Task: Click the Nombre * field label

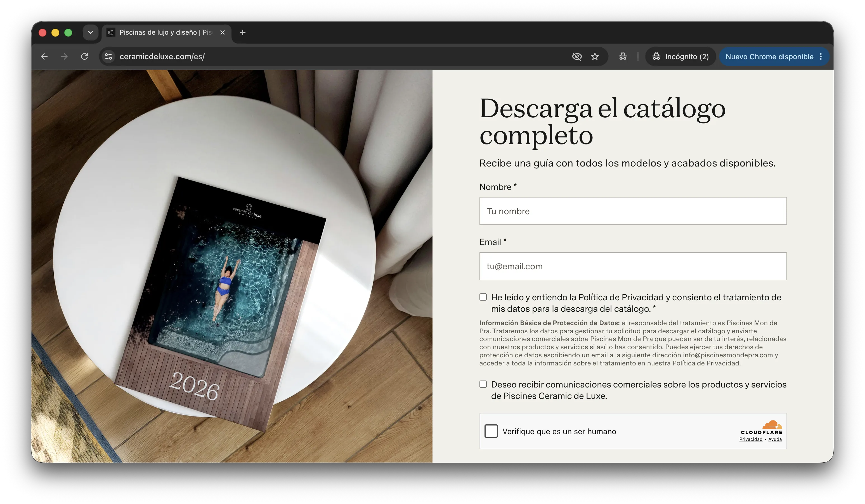Action: (498, 187)
